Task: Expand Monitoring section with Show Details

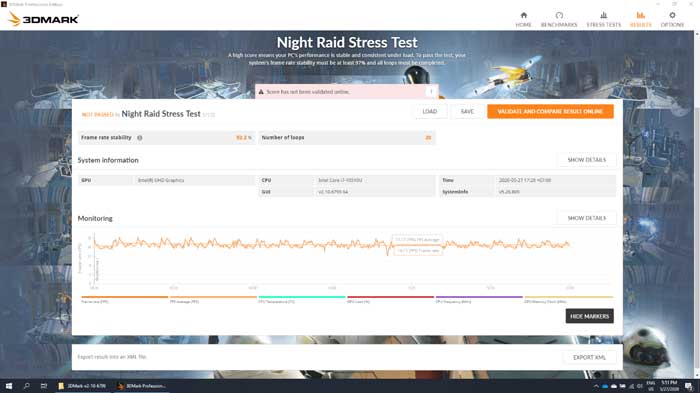Action: tap(587, 218)
